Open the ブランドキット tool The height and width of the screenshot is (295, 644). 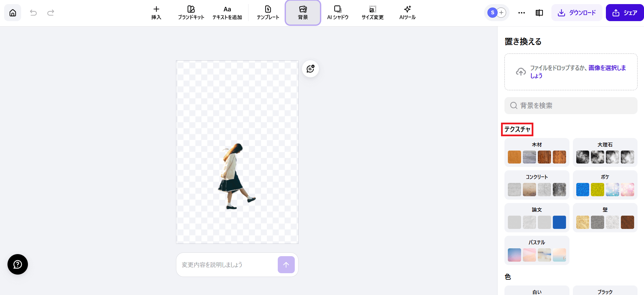pyautogui.click(x=191, y=13)
